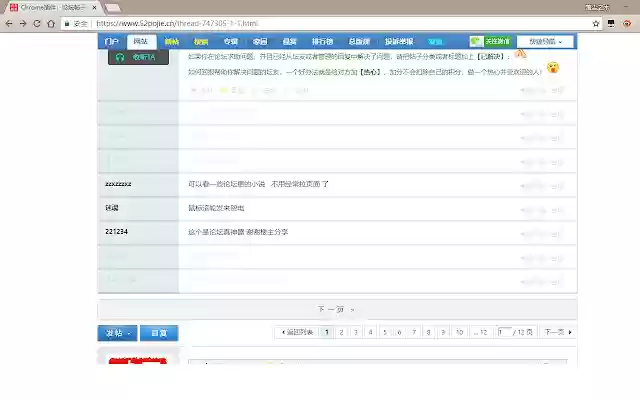The height and width of the screenshot is (400, 640).
Task: Open the 投诉举报 navigation item
Action: point(399,42)
